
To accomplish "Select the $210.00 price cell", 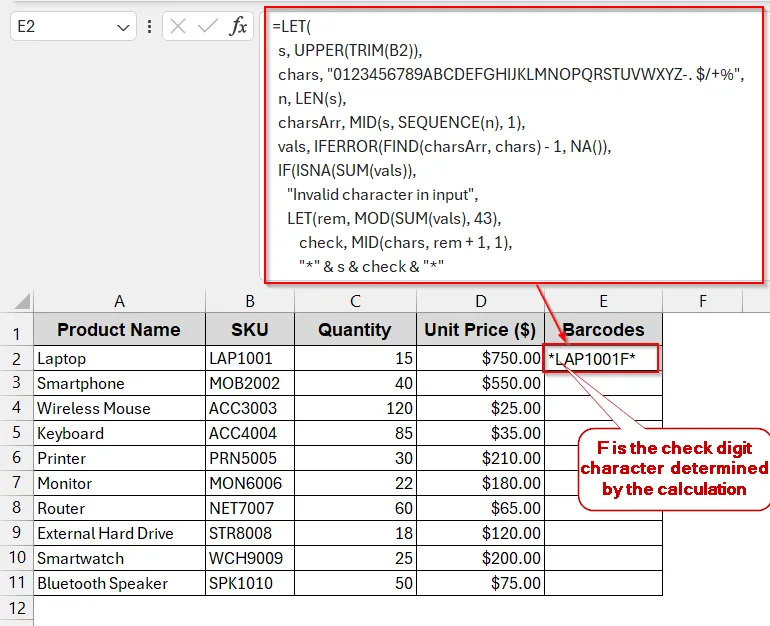I will [x=481, y=459].
